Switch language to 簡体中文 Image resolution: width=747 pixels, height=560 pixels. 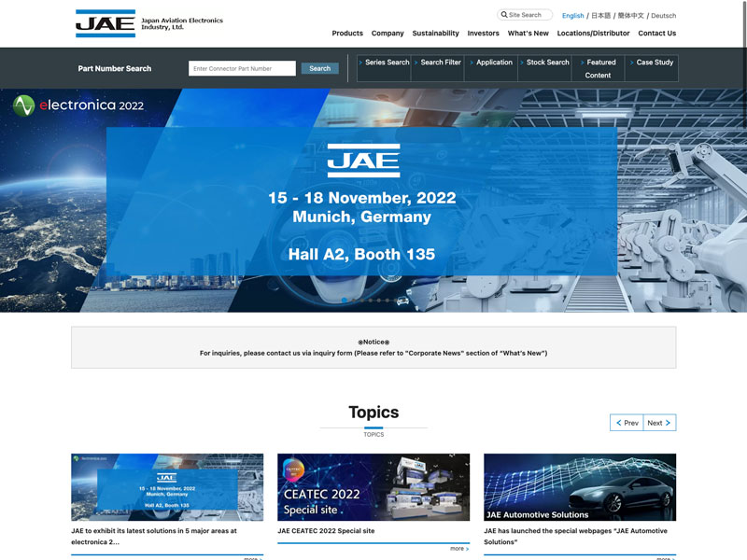pyautogui.click(x=630, y=16)
